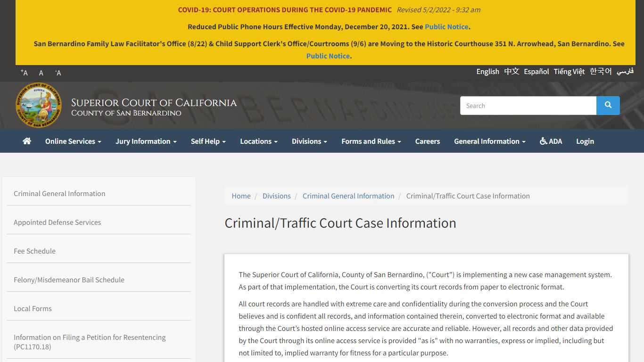The image size is (644, 362).
Task: Switch site language to 中文
Action: (x=511, y=71)
